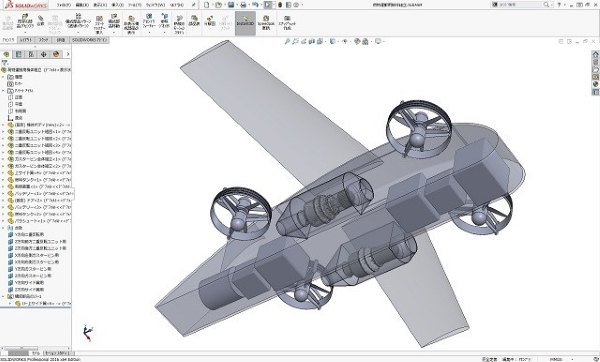Open the FeatureManager design tree tab icon

click(6, 54)
